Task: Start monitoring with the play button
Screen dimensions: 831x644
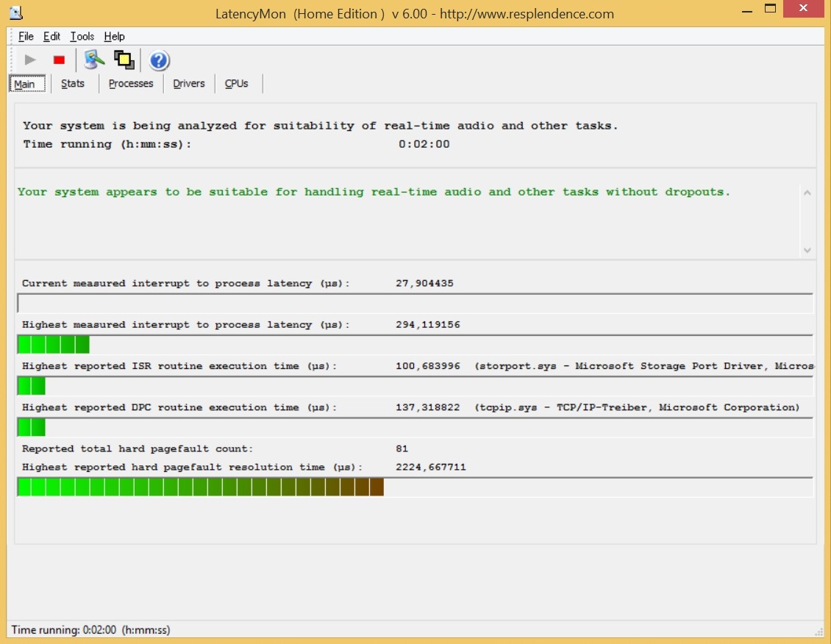Action: [x=30, y=60]
